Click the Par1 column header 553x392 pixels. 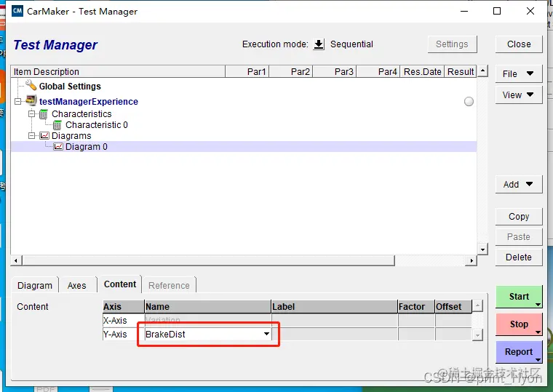tap(247, 71)
